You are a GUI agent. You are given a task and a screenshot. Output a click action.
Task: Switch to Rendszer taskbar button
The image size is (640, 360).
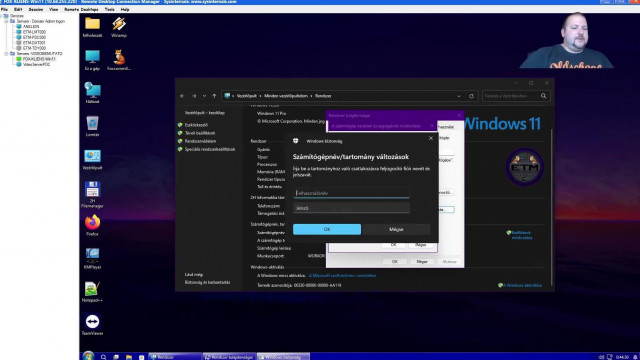coord(175,357)
